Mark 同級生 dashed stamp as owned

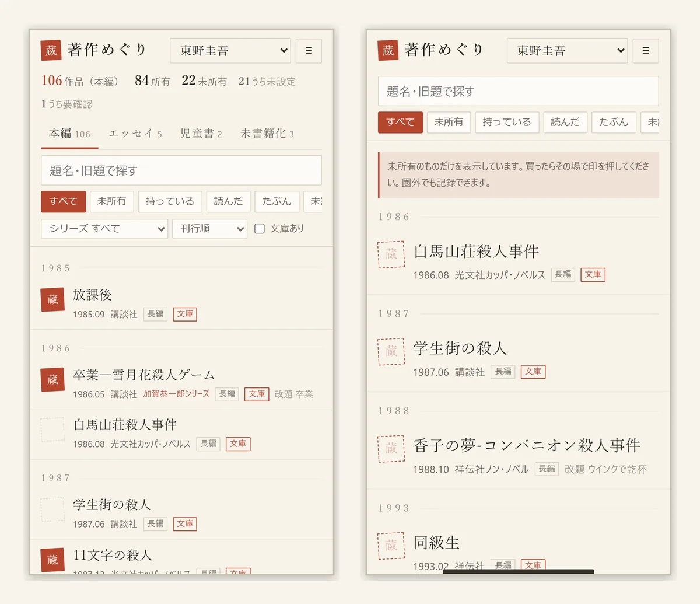click(391, 546)
